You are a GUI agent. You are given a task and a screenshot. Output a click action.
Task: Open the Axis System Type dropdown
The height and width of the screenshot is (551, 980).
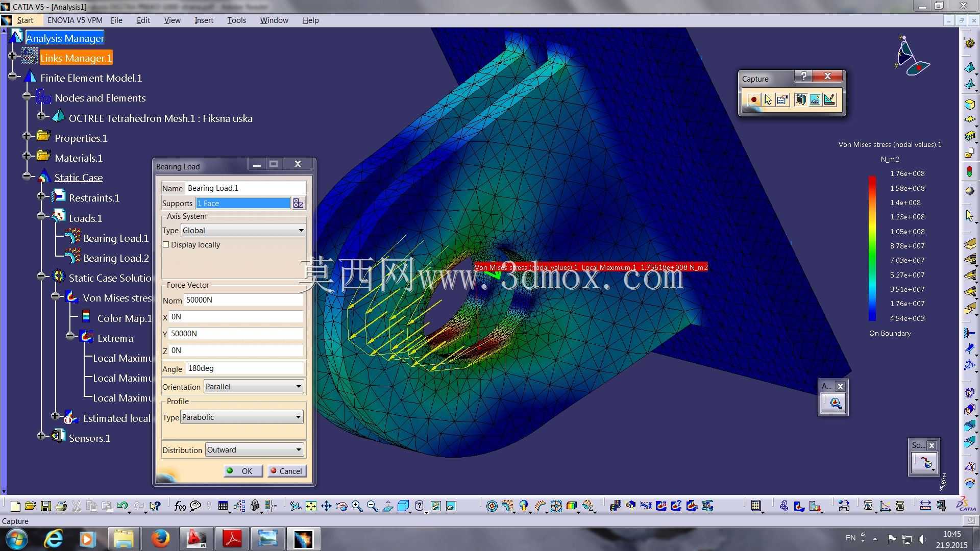pos(243,231)
